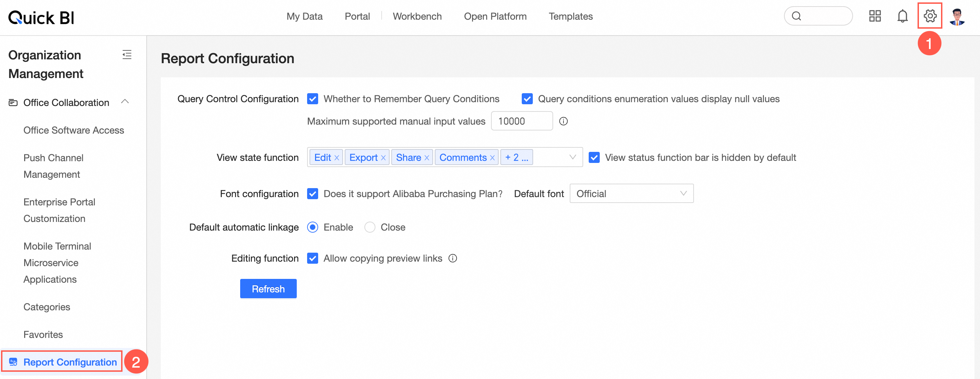980x379 pixels.
Task: Collapse the Office Collaboration section
Action: (x=125, y=101)
